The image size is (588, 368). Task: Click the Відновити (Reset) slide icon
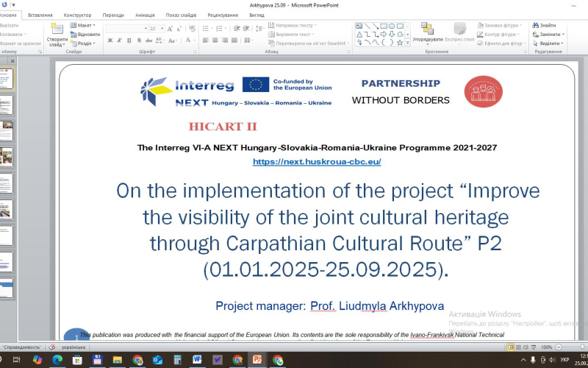86,34
